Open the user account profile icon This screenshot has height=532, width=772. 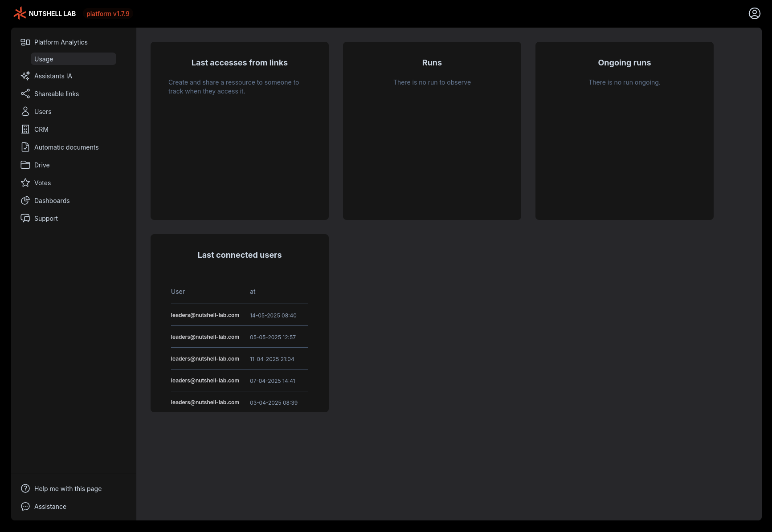point(754,13)
